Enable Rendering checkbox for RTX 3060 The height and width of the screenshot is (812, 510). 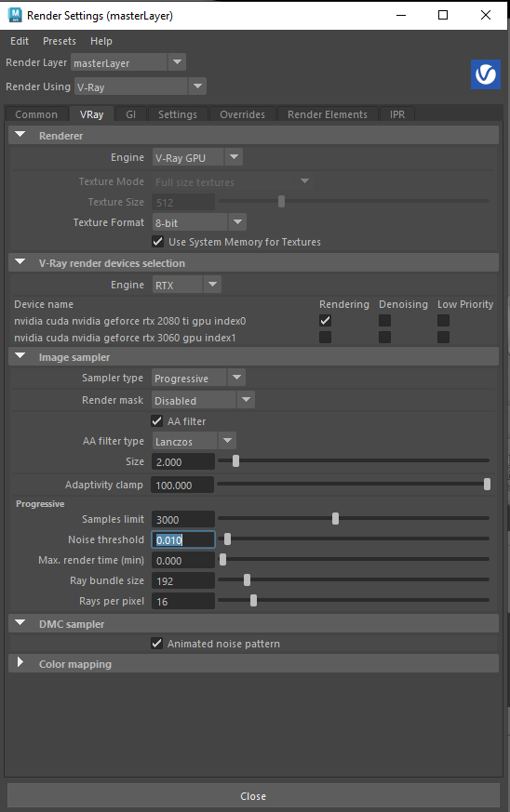[x=326, y=338]
